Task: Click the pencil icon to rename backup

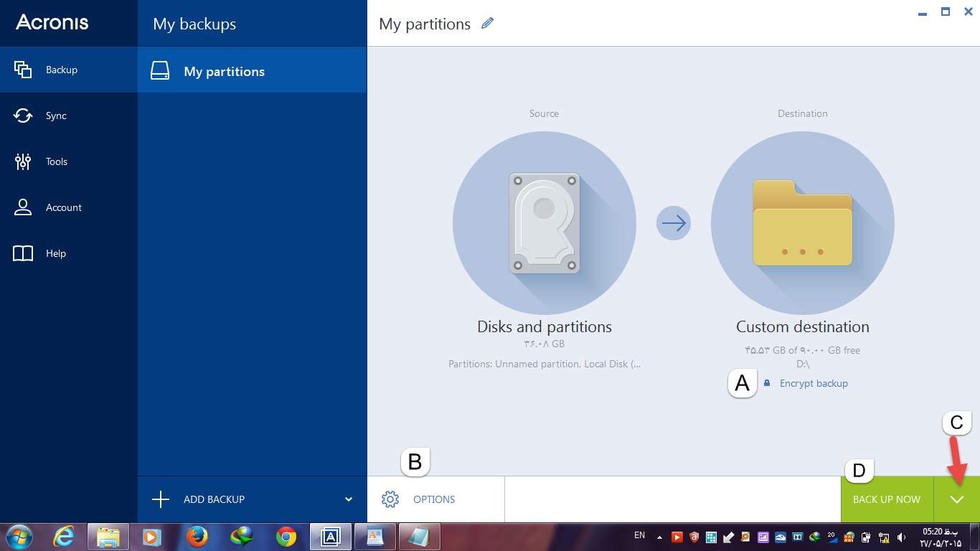Action: (487, 23)
